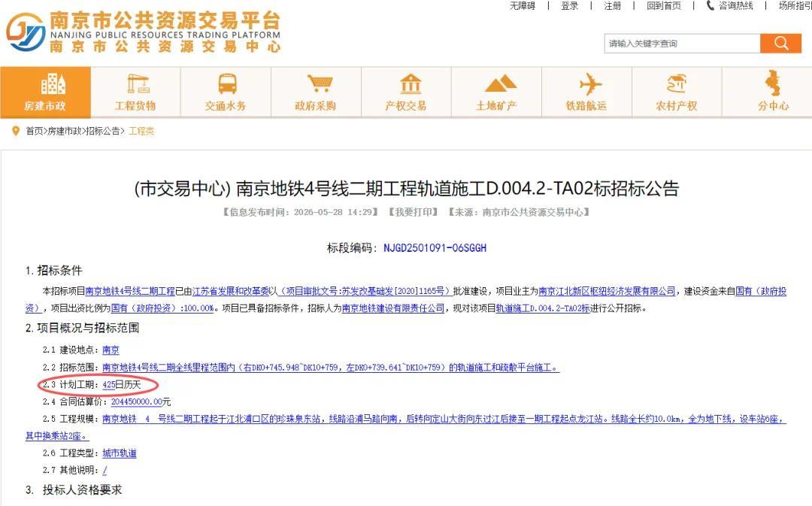Click the 425 planned duration value
The image size is (812, 506).
(109, 385)
